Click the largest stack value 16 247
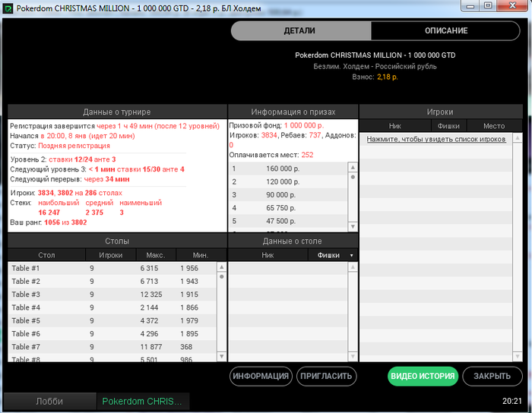 pos(49,213)
